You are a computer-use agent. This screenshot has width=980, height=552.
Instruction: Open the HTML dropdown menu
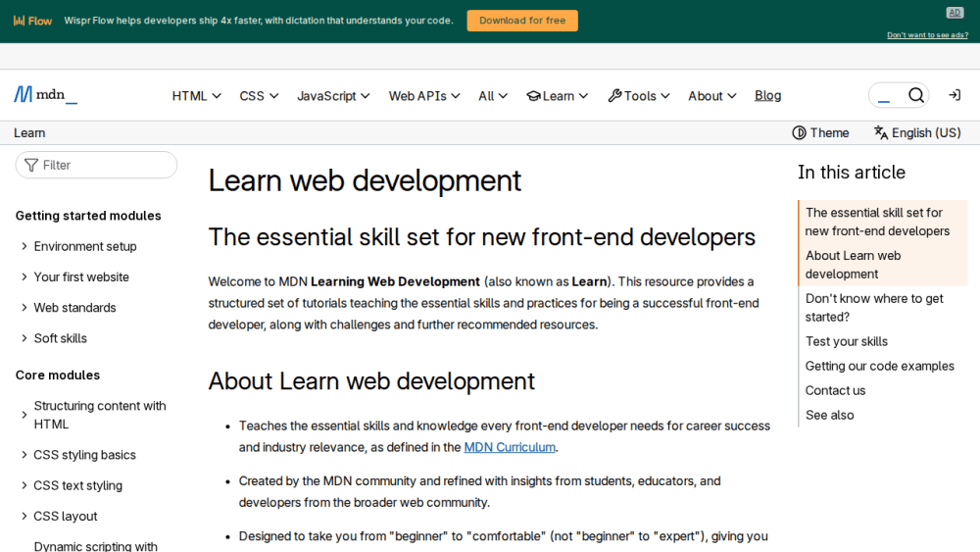196,96
